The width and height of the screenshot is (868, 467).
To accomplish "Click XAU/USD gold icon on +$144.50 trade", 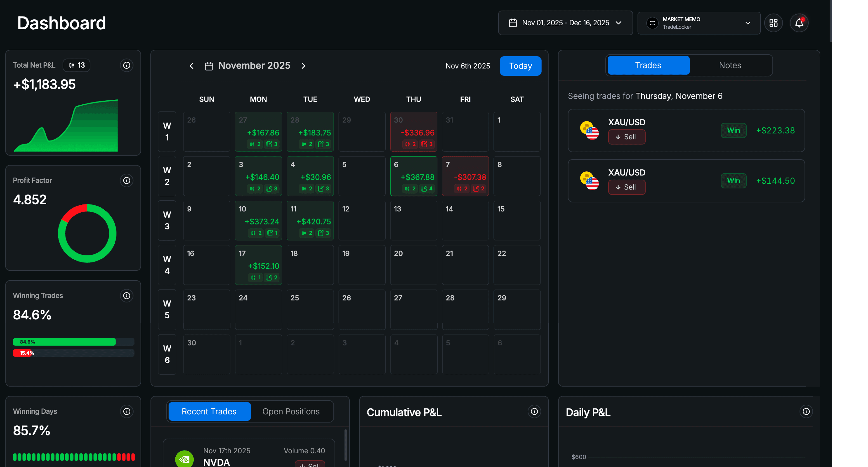I will (x=589, y=181).
